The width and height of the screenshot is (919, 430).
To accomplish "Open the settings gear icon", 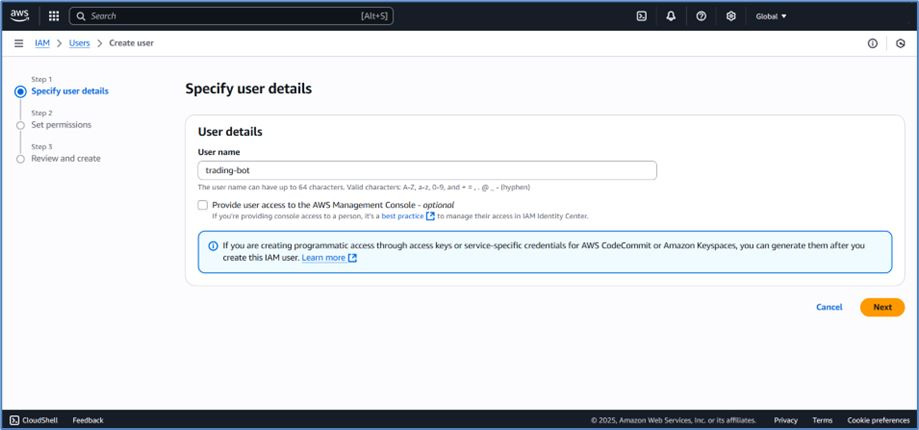I will (731, 16).
